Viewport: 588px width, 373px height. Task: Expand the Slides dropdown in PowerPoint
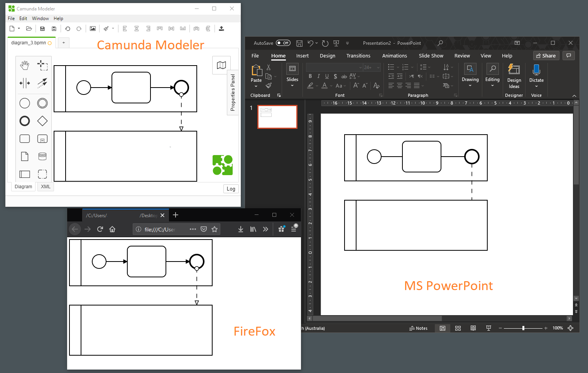click(x=292, y=86)
